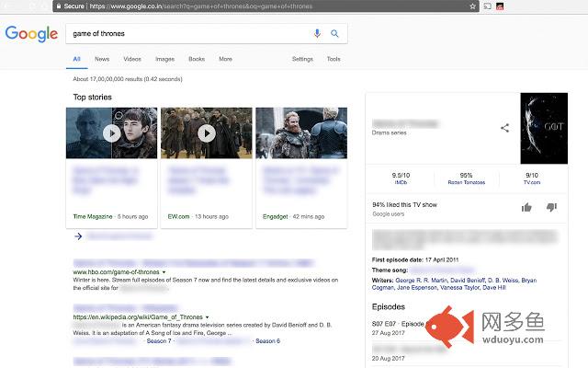Bookmark the page with the star icon

(x=472, y=6)
